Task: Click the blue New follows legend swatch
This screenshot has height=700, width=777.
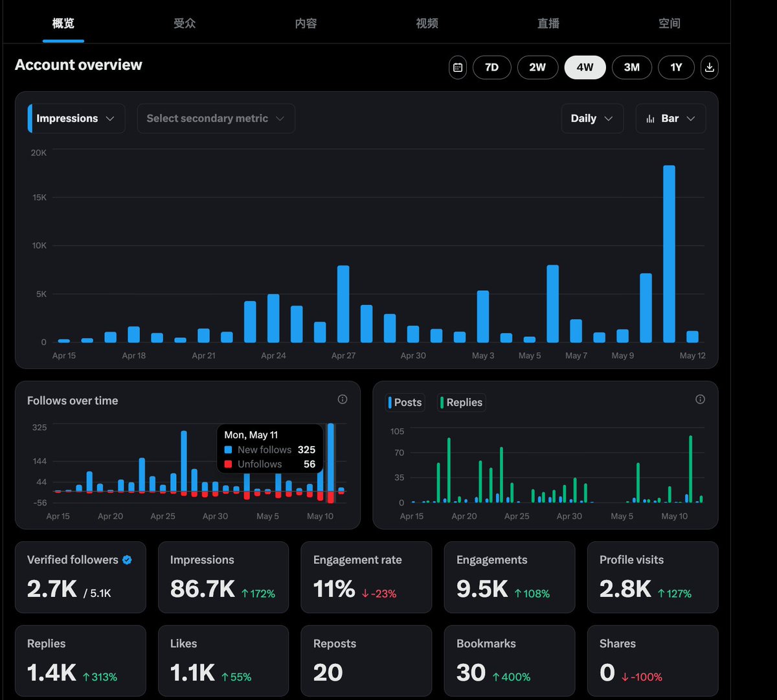Action: 228,449
